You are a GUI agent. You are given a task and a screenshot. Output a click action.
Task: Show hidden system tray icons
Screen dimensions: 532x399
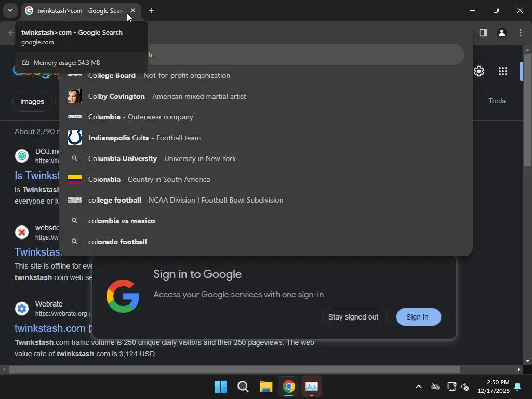click(419, 387)
